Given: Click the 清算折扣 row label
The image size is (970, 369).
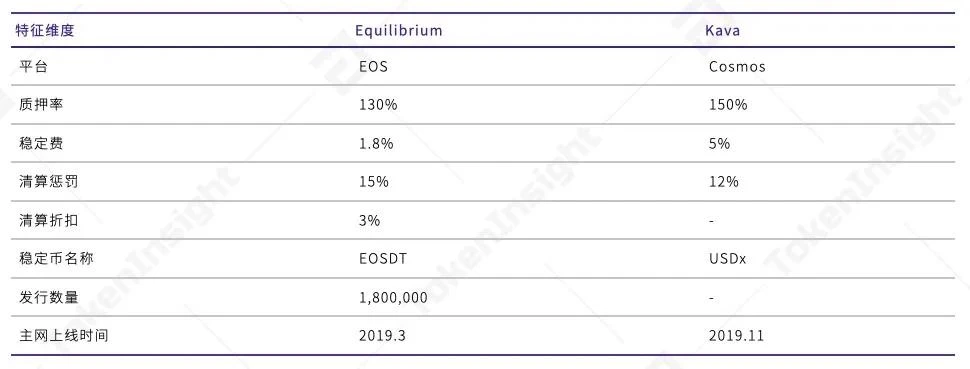Looking at the screenshot, I should (x=48, y=220).
